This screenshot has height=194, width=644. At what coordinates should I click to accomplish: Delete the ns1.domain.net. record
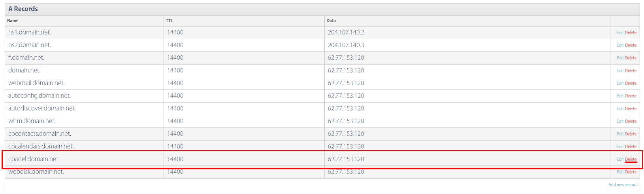click(x=631, y=32)
